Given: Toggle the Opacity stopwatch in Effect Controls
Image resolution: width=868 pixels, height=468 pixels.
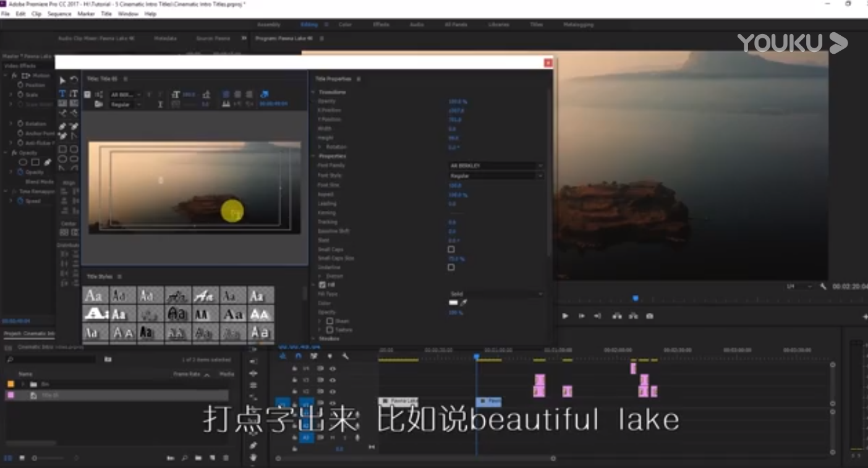Looking at the screenshot, I should pos(20,172).
